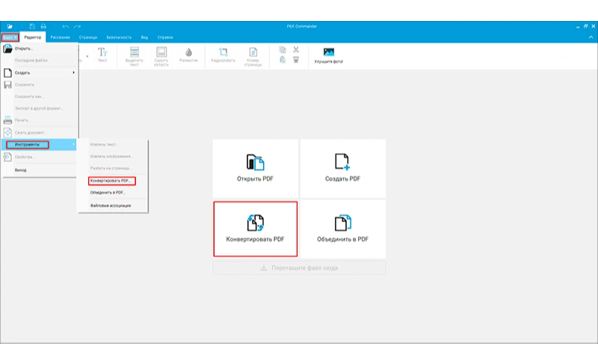Choose Объединить в PDF... from the submenu
Viewport: 598px width, 364px height.
click(108, 193)
